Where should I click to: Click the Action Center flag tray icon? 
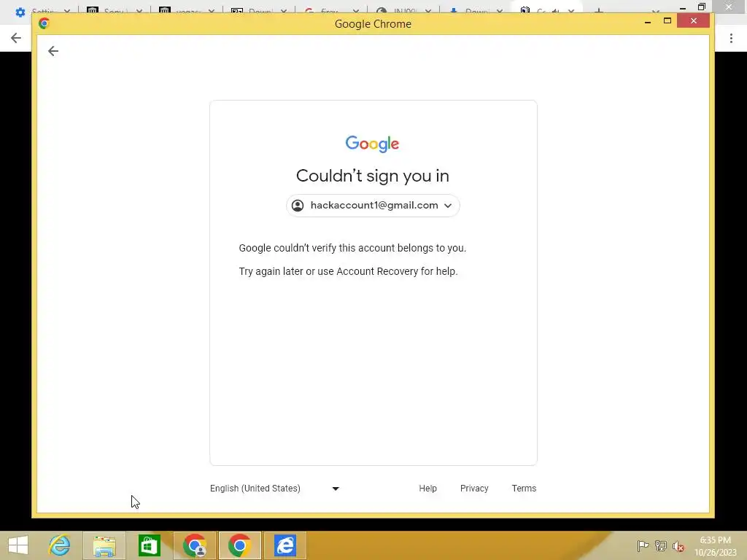click(643, 545)
